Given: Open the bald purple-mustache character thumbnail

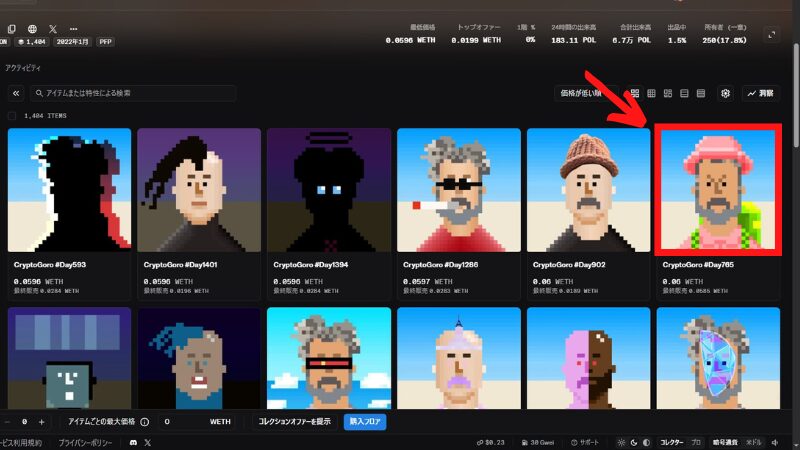Looking at the screenshot, I should 459,358.
